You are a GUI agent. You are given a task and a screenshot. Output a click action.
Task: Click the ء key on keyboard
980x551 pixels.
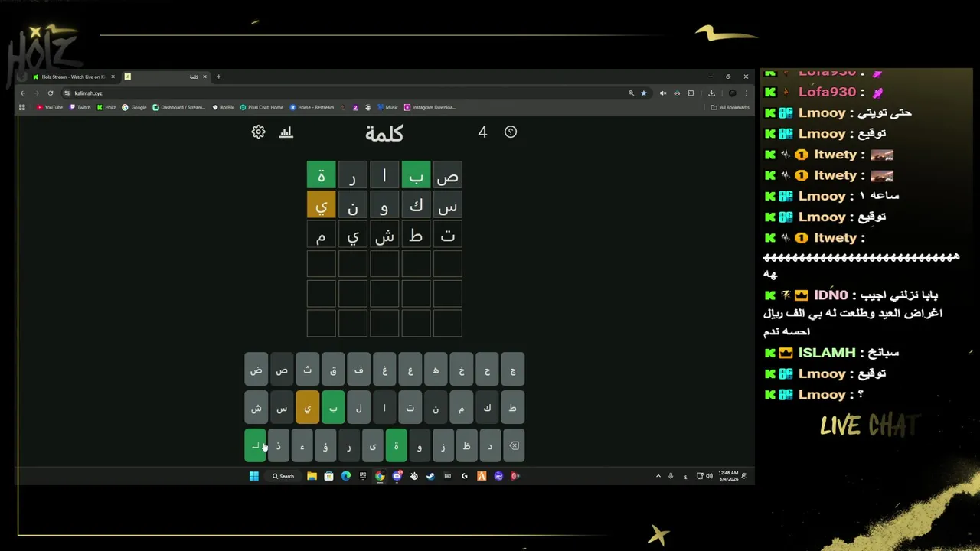(x=302, y=446)
